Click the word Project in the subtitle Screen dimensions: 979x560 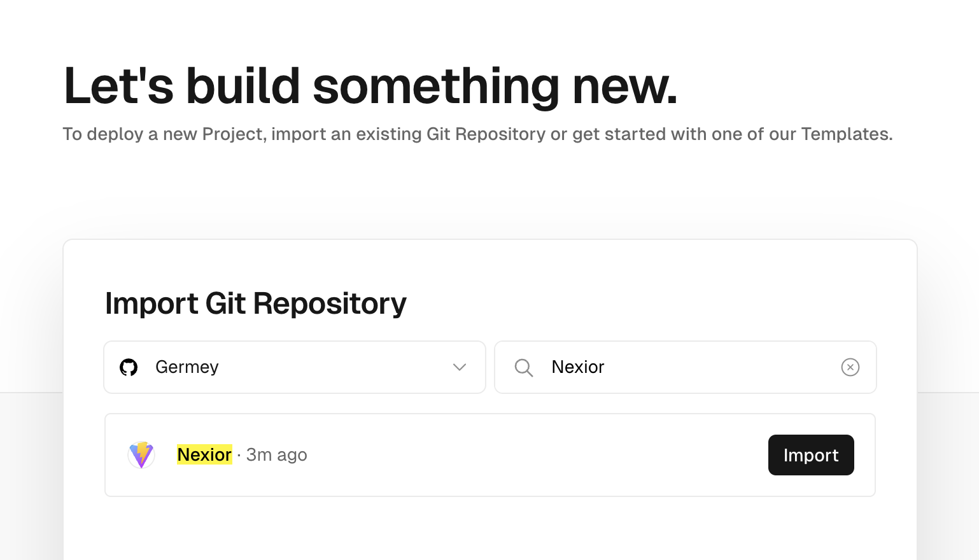pyautogui.click(x=232, y=134)
